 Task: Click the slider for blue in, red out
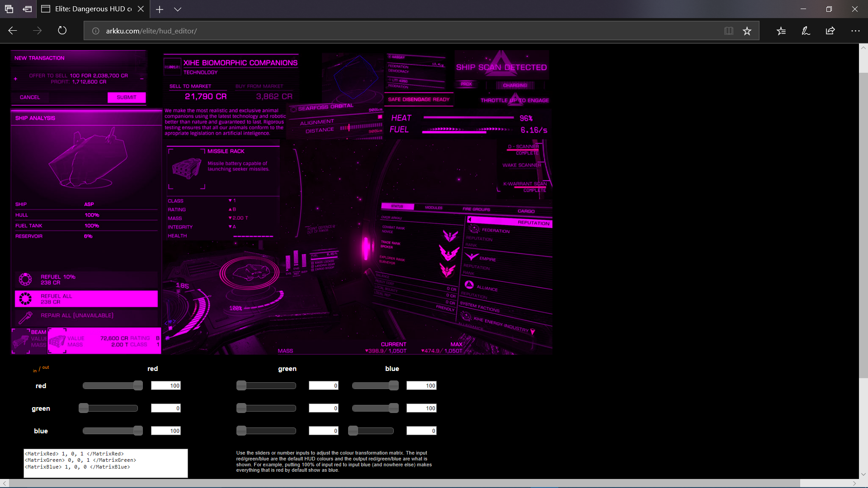113,431
